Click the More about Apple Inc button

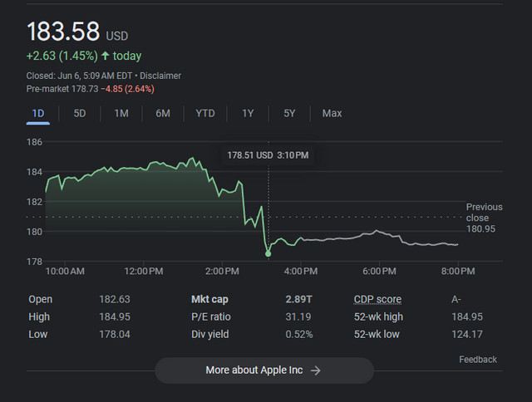coord(264,370)
